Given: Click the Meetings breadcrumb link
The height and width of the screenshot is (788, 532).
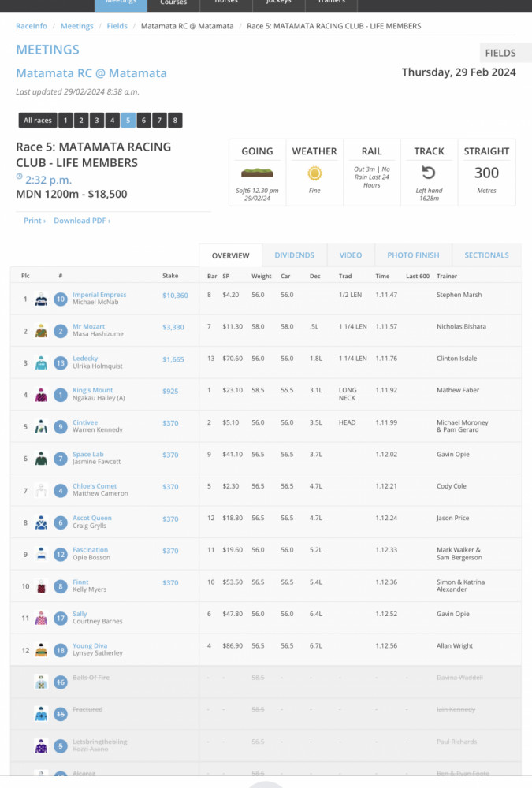Looking at the screenshot, I should (77, 26).
